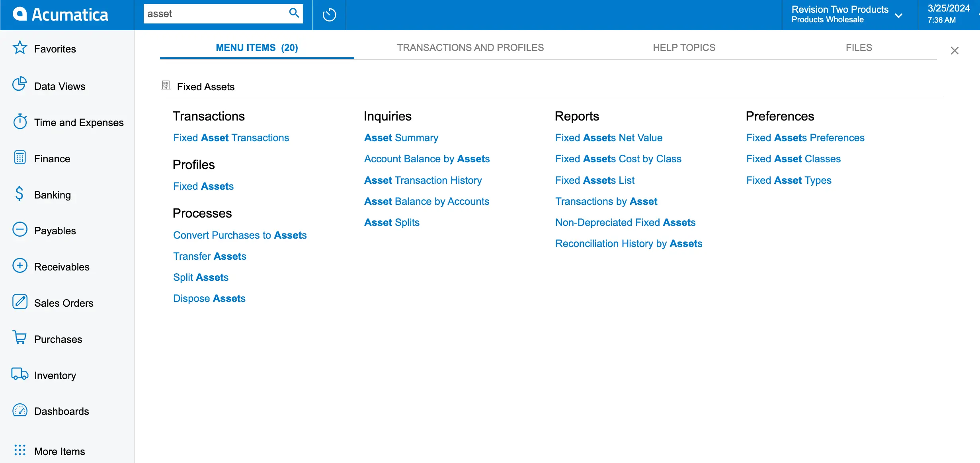980x463 pixels.
Task: Click the Favorites star icon
Action: pos(20,48)
